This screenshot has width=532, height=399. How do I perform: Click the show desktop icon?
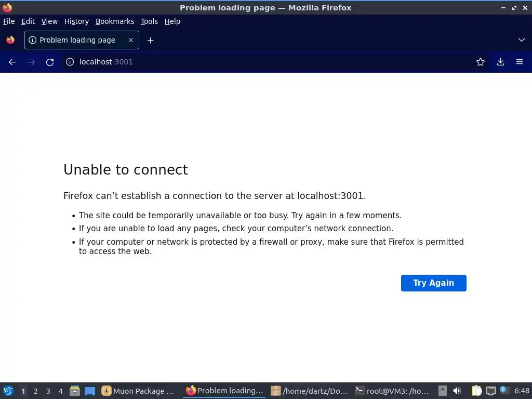point(90,391)
